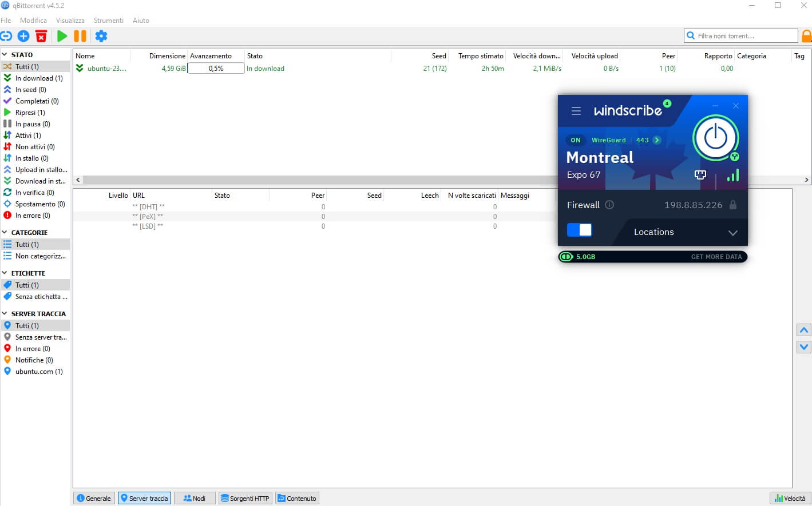Select In errore (0) under STATO
The width and height of the screenshot is (812, 506).
click(x=35, y=216)
